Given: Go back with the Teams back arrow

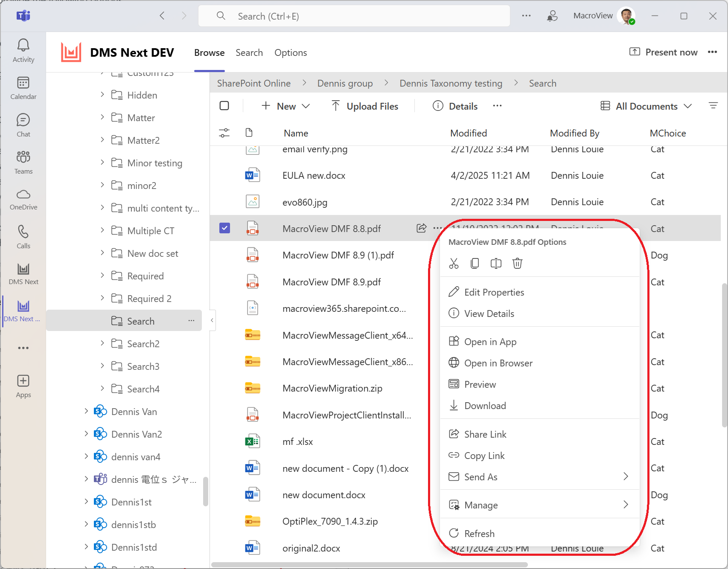Looking at the screenshot, I should click(x=162, y=16).
